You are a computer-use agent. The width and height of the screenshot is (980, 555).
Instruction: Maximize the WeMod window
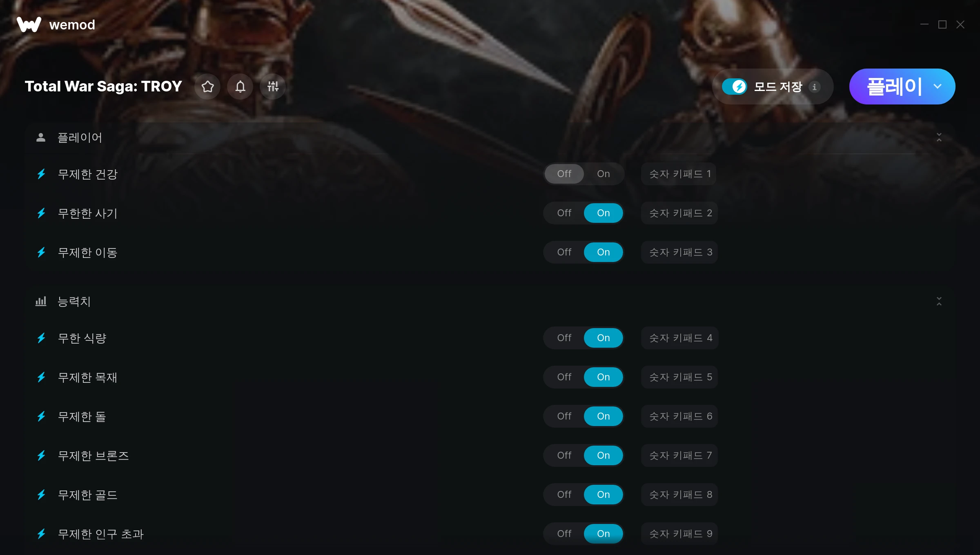coord(942,24)
